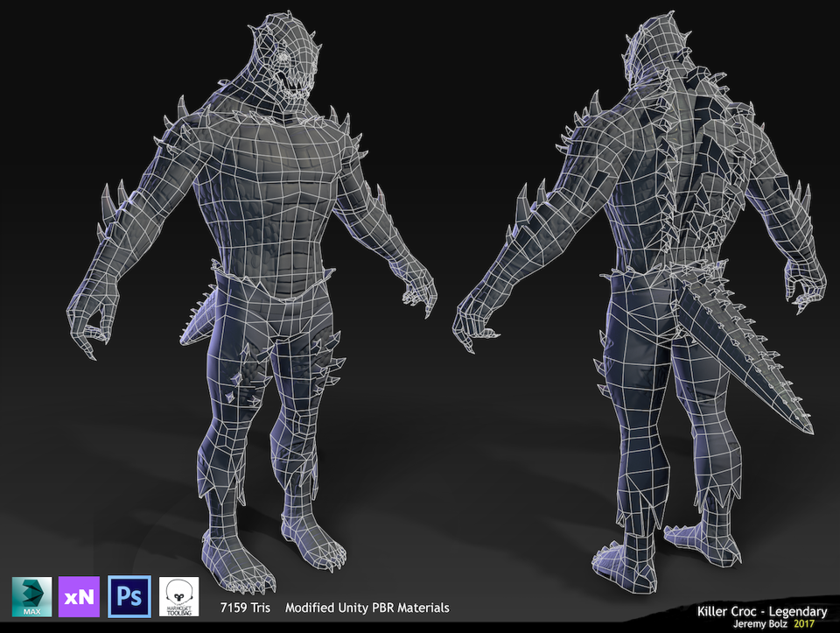Click the Marmoset Toolbag skull icon
840x633 pixels.
[178, 596]
